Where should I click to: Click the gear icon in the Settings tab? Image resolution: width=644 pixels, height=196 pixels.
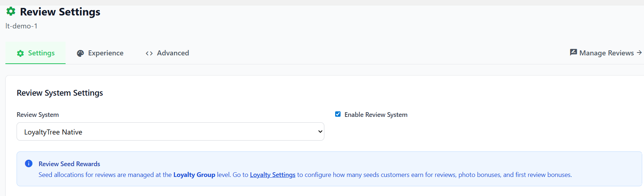click(21, 53)
